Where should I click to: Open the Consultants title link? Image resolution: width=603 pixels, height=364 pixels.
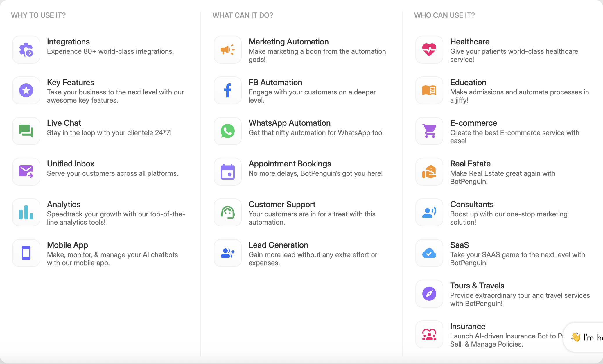(x=472, y=204)
